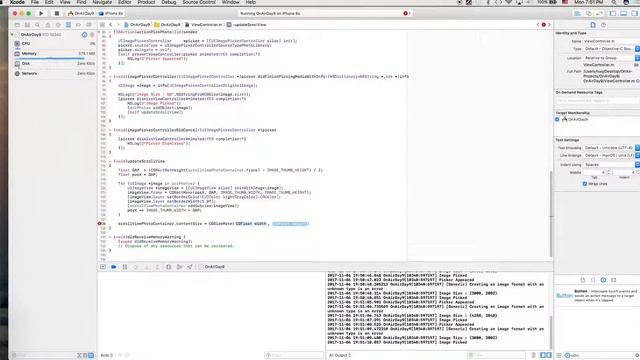Image resolution: width=640 pixels, height=360 pixels.
Task: Show the File Template library icon
Action: click(582, 280)
